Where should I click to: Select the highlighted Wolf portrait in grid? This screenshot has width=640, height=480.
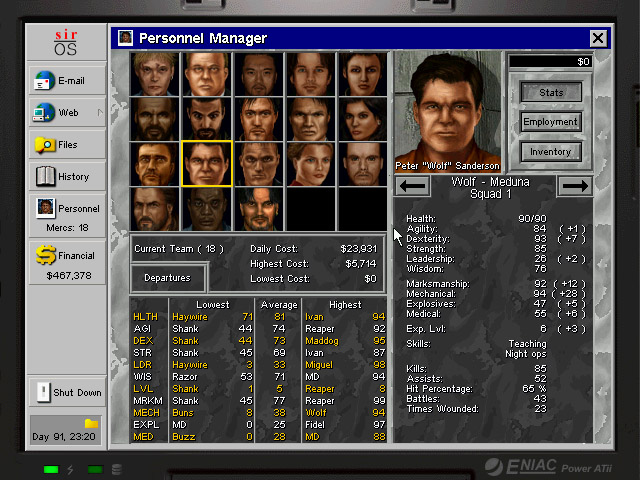[x=207, y=164]
